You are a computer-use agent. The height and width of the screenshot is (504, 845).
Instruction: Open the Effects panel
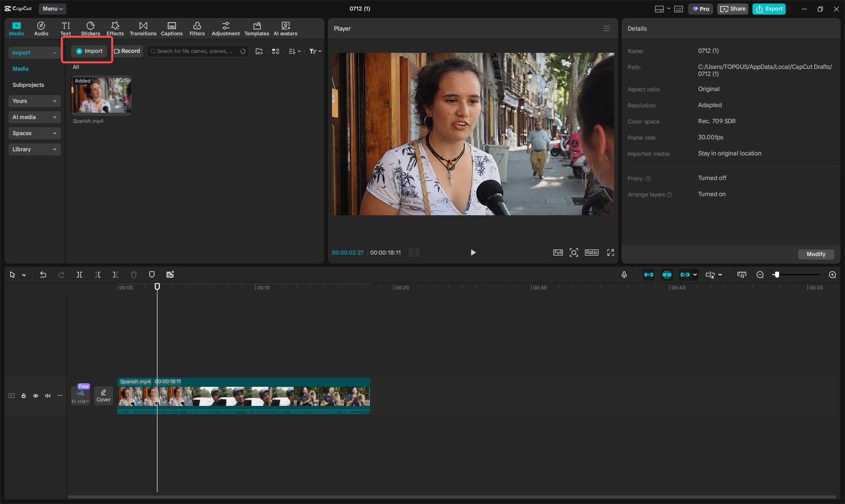pyautogui.click(x=115, y=28)
